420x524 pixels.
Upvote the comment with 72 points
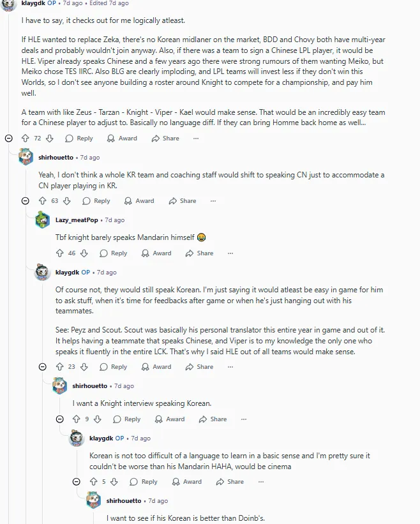26,138
